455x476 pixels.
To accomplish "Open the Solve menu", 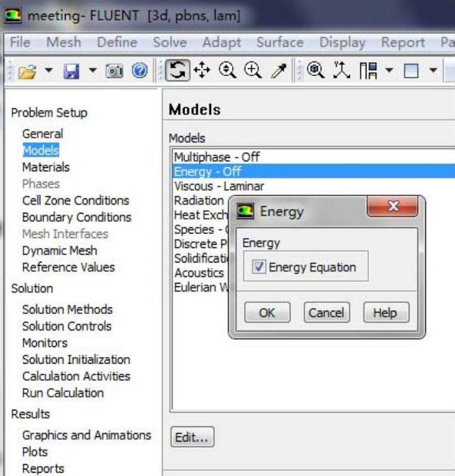I will coord(170,42).
